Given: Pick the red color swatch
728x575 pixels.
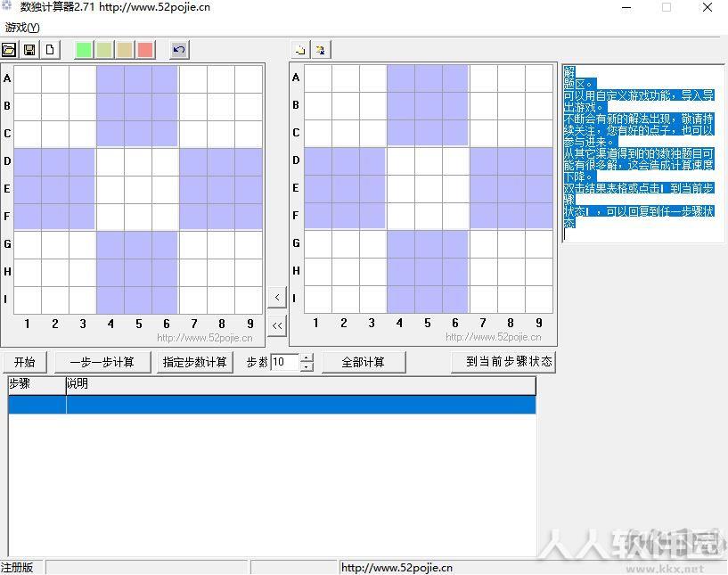Looking at the screenshot, I should pos(145,50).
